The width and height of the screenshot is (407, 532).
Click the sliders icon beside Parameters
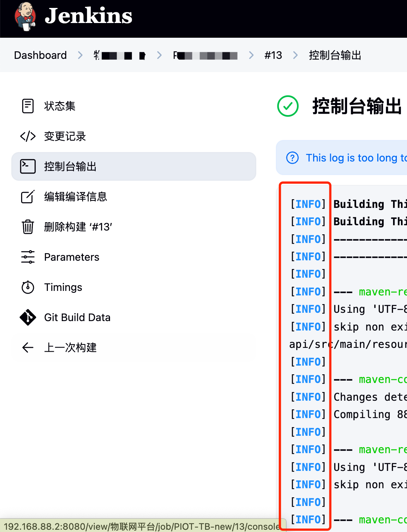28,257
